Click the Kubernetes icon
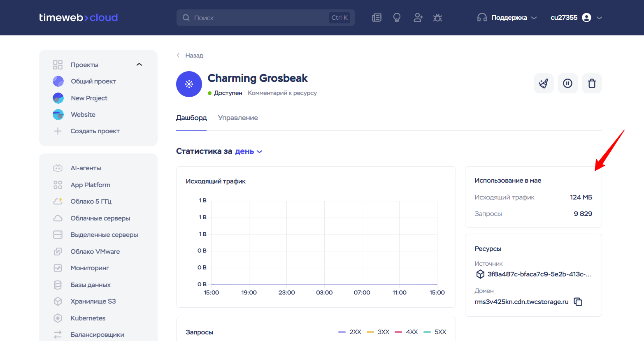The width and height of the screenshot is (644, 341). pyautogui.click(x=58, y=318)
